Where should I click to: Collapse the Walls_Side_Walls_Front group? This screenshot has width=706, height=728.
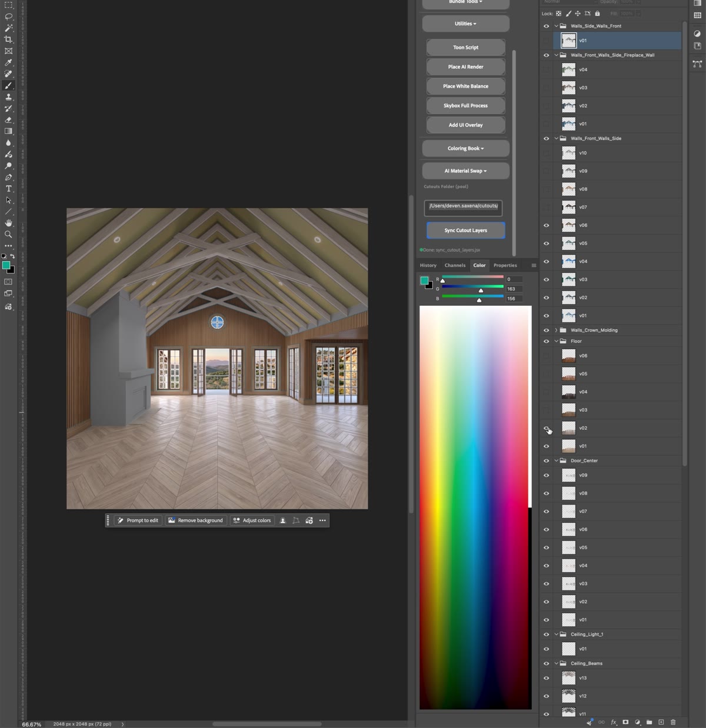pos(556,26)
